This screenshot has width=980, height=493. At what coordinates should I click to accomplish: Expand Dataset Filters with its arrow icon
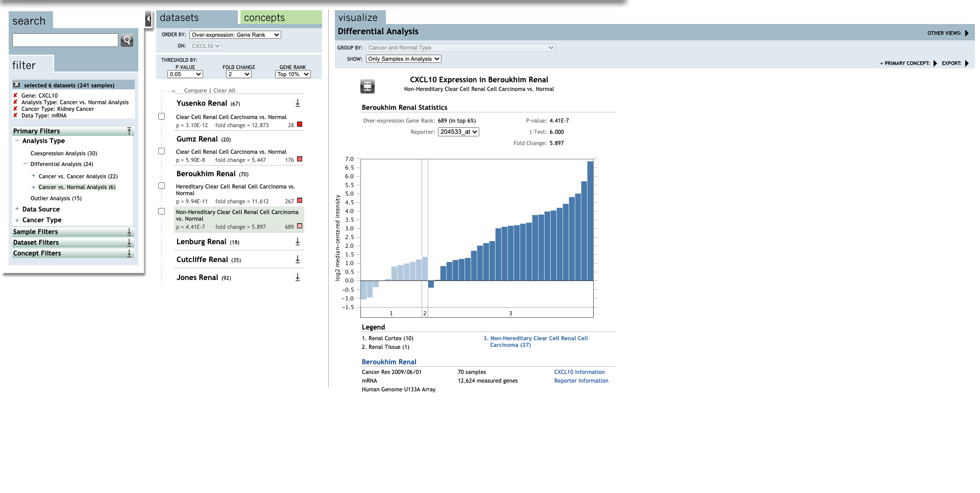(x=129, y=243)
